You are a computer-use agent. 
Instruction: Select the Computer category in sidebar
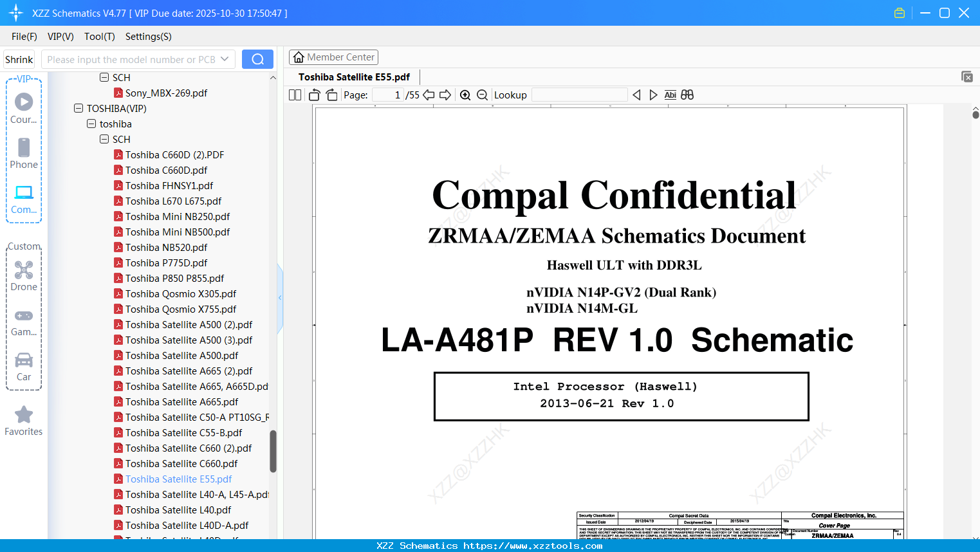pos(24,199)
